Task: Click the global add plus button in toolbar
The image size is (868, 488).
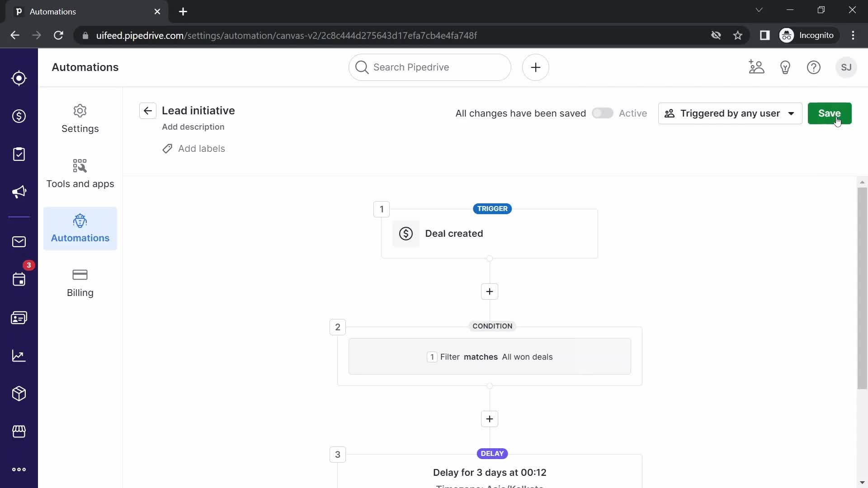Action: [x=536, y=67]
